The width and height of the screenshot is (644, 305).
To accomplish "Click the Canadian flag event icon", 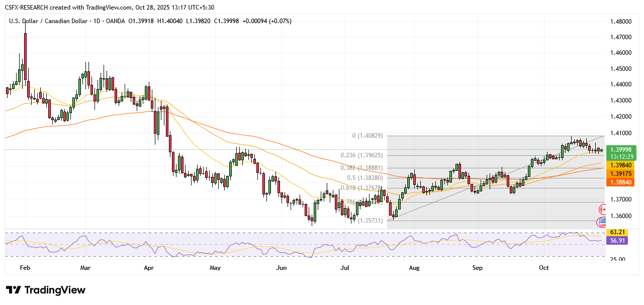I will [602, 210].
